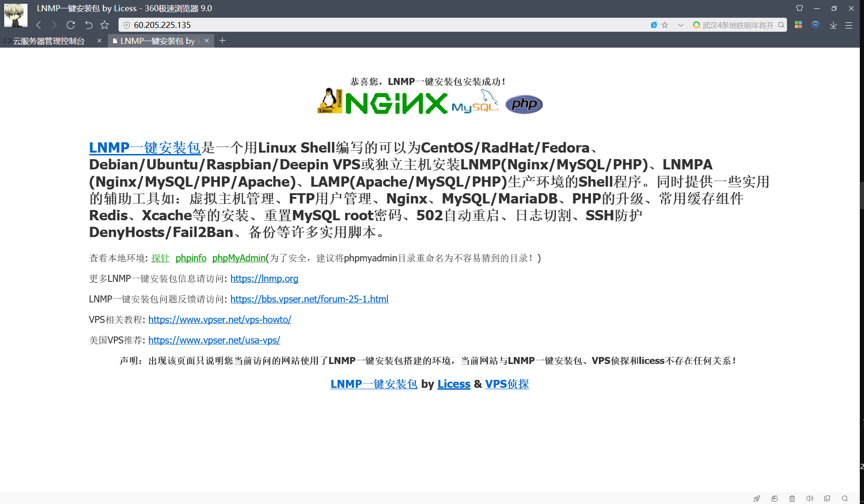Open the footer VPS侦探 link
864x504 pixels.
click(507, 384)
